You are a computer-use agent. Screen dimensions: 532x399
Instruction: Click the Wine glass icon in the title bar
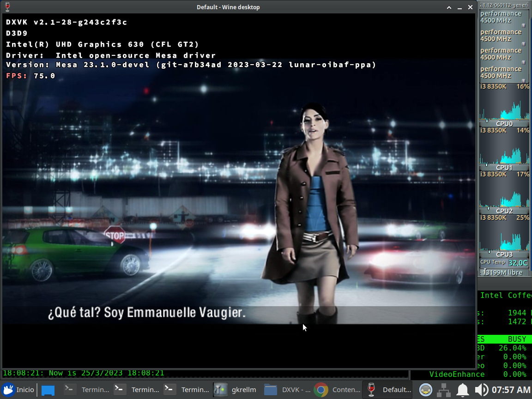(x=7, y=7)
